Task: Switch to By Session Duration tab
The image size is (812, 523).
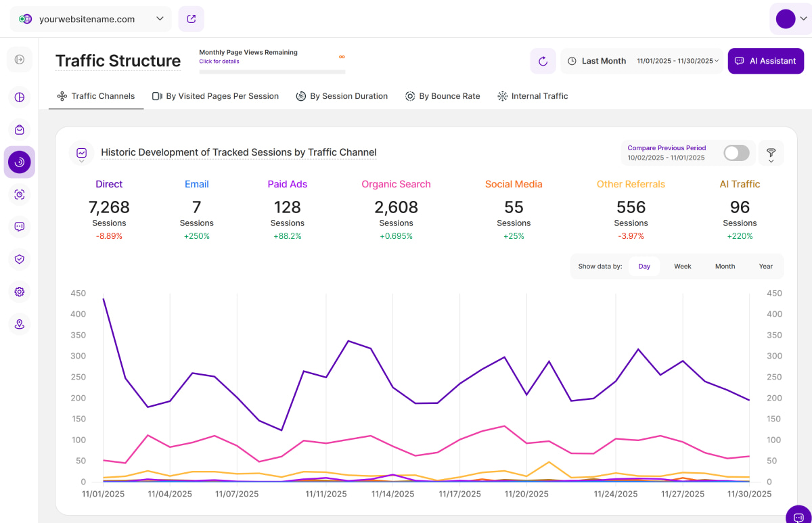Action: pos(342,96)
